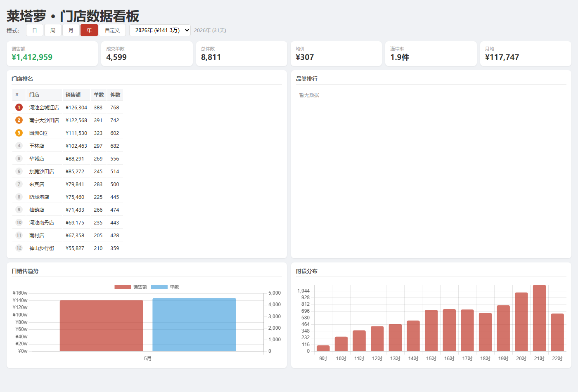Toggle the 销售额 legend series
The height and width of the screenshot is (392, 578).
coord(131,287)
